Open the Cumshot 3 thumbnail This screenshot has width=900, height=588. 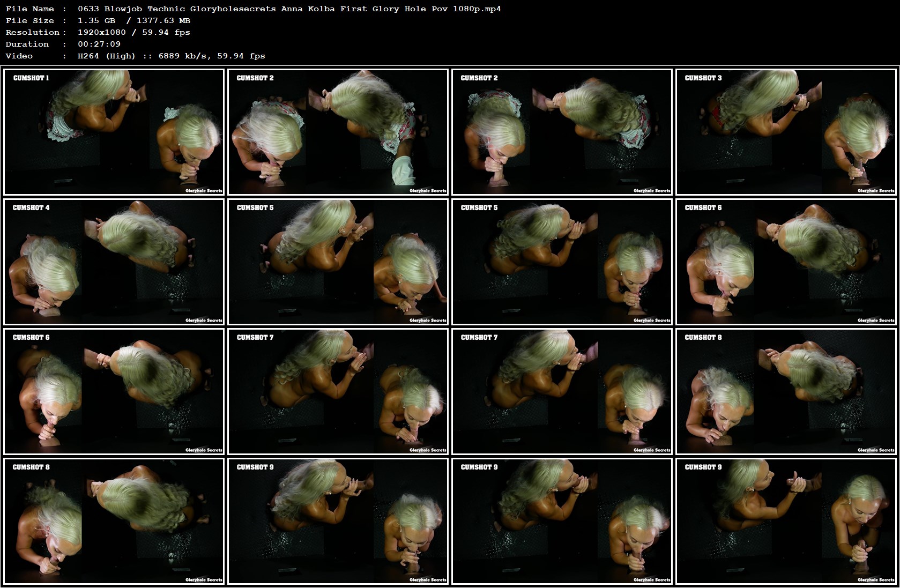coord(786,131)
